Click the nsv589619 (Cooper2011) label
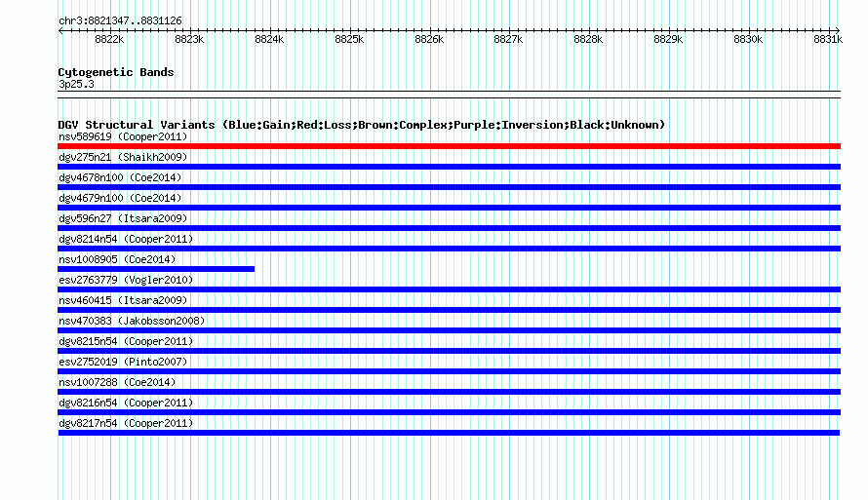This screenshot has width=868, height=500. coord(123,136)
